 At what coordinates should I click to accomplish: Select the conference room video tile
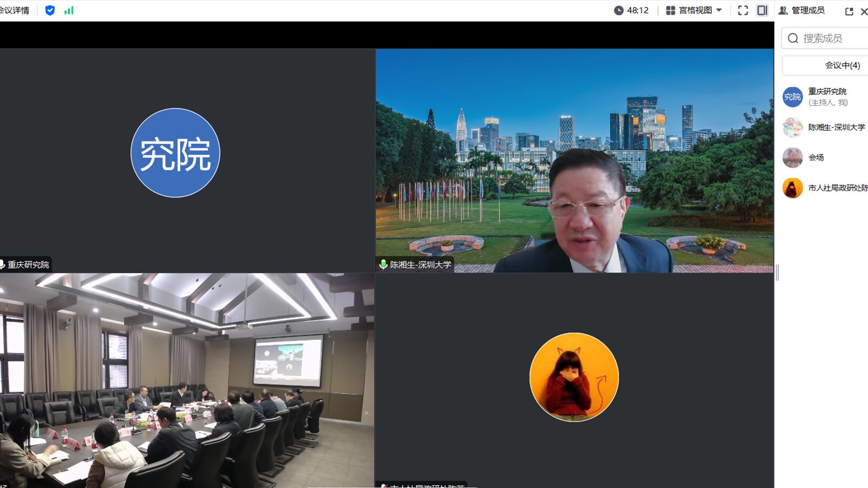[187, 380]
